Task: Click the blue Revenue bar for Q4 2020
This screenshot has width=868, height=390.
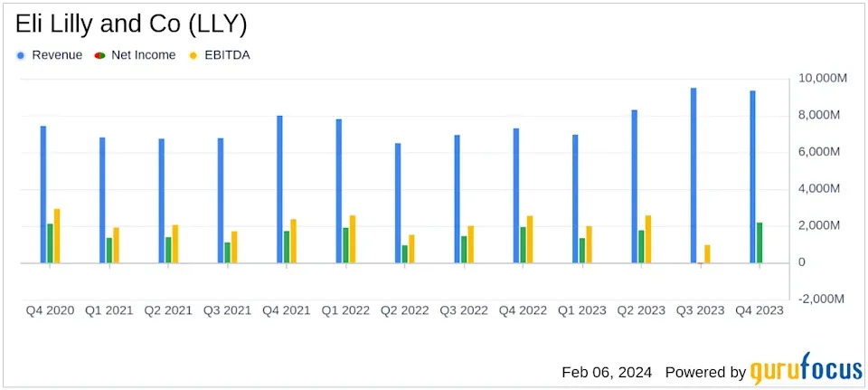Action: (x=43, y=195)
